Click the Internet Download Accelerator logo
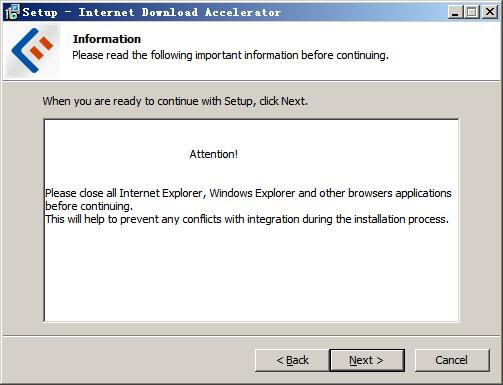 (x=32, y=51)
